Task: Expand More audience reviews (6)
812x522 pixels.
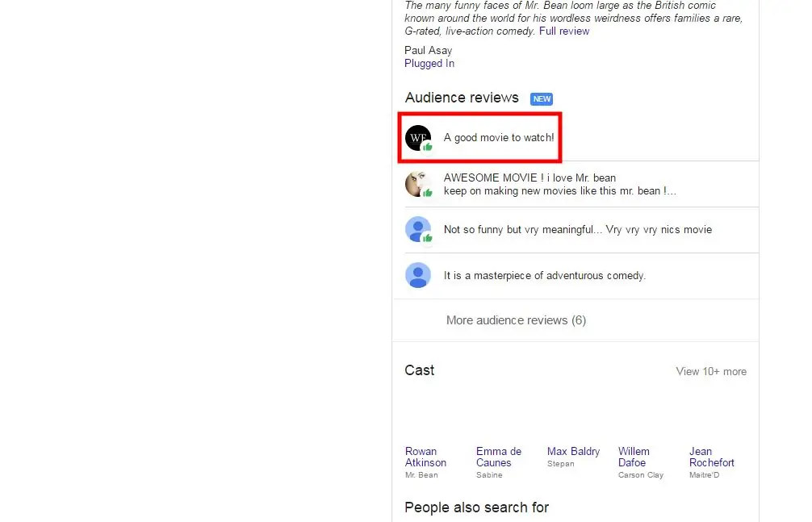Action: tap(517, 320)
